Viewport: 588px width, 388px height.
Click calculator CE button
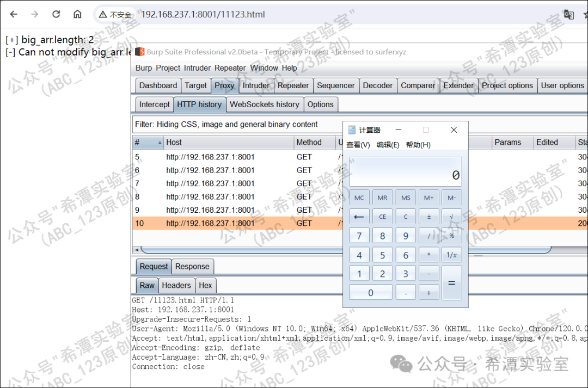[x=382, y=217]
